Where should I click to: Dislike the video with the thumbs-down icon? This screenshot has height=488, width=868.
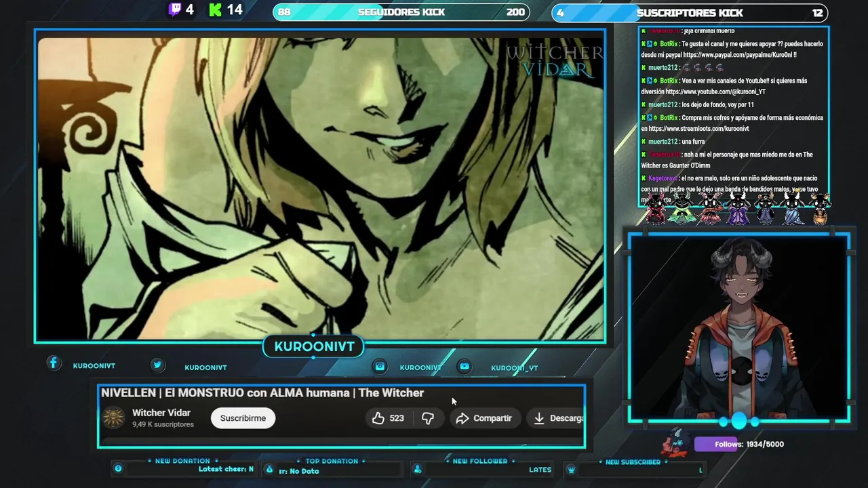pos(428,418)
